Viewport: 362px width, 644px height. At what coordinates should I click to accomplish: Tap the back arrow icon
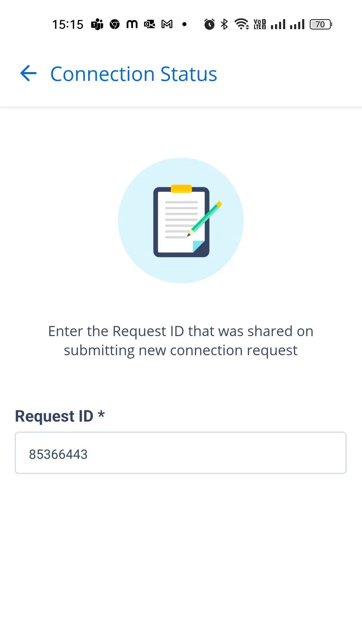tap(28, 73)
